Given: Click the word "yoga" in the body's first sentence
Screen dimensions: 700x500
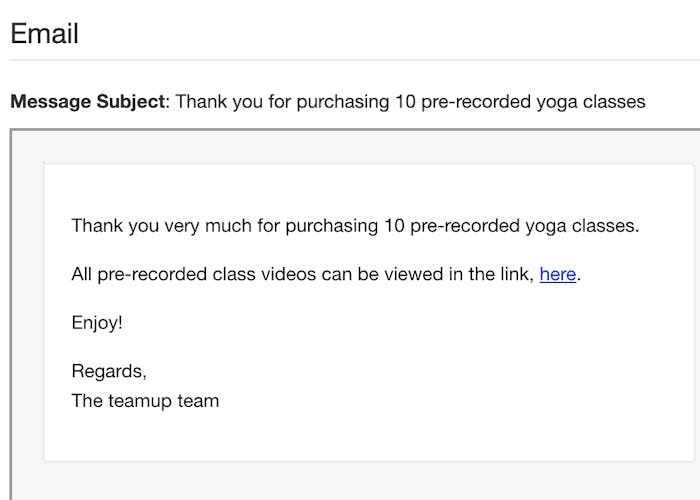Looking at the screenshot, I should (x=549, y=226).
